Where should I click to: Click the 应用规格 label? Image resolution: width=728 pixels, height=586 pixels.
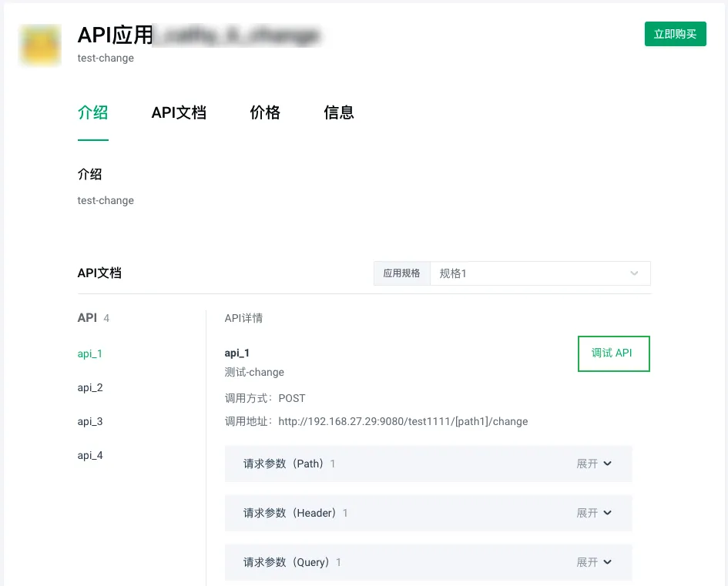click(401, 273)
